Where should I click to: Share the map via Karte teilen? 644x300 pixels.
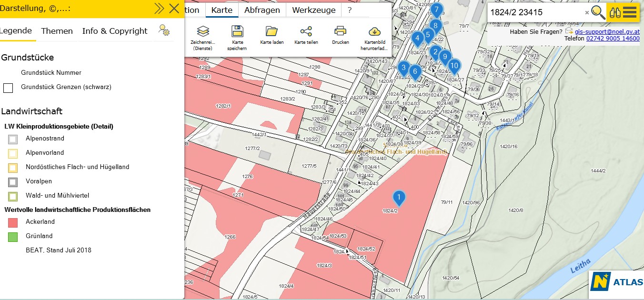pyautogui.click(x=306, y=32)
